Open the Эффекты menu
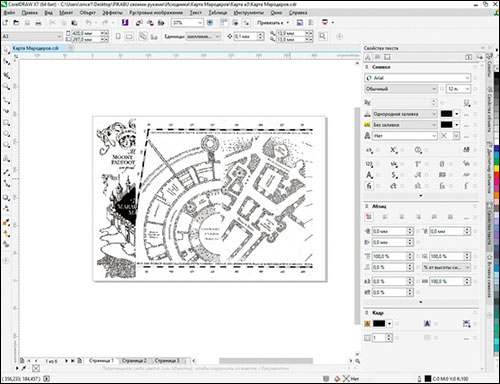The width and height of the screenshot is (500, 384). point(112,13)
